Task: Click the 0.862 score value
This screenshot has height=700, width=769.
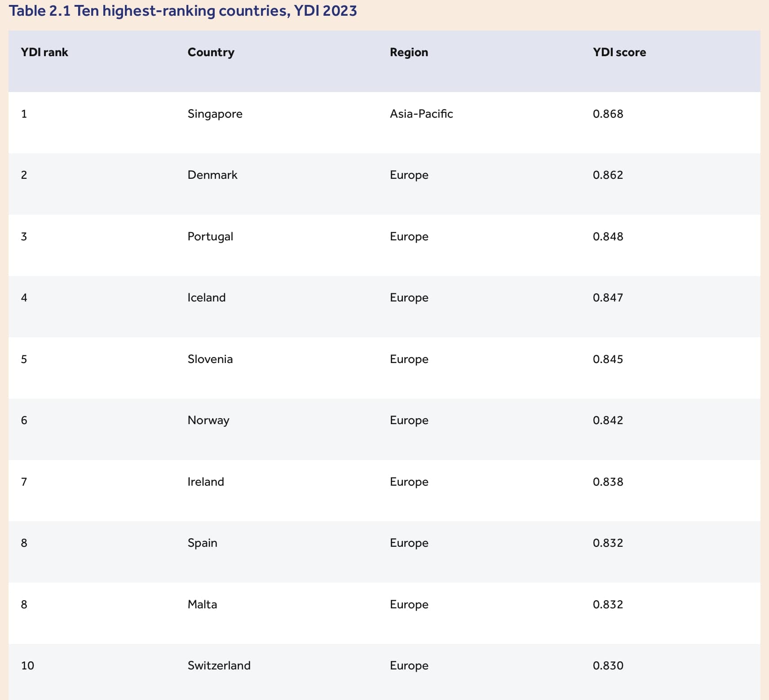Action: click(608, 175)
